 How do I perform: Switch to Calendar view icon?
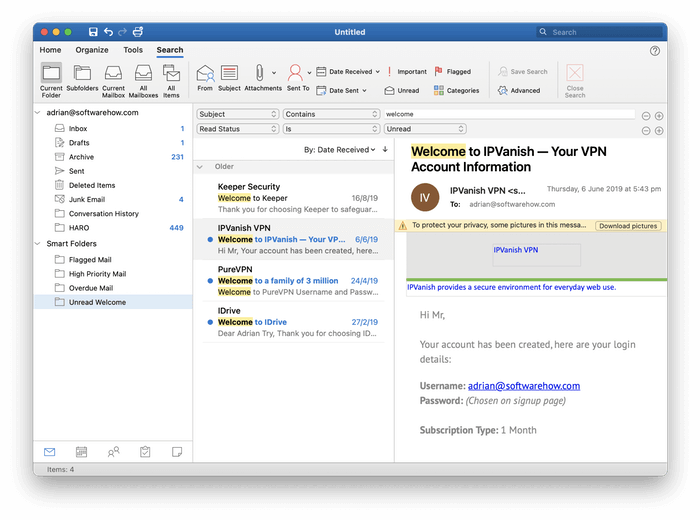[81, 452]
